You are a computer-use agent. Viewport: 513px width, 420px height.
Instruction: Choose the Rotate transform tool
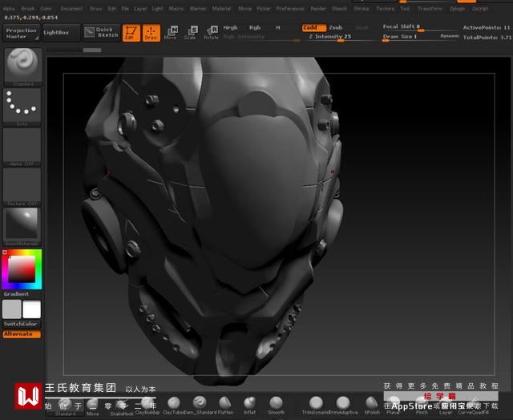pos(211,33)
